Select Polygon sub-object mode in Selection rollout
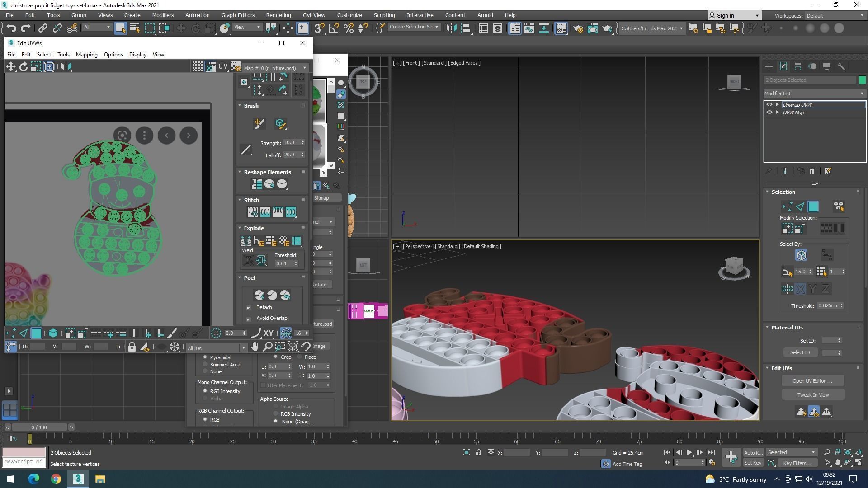This screenshot has width=868, height=488. click(813, 206)
